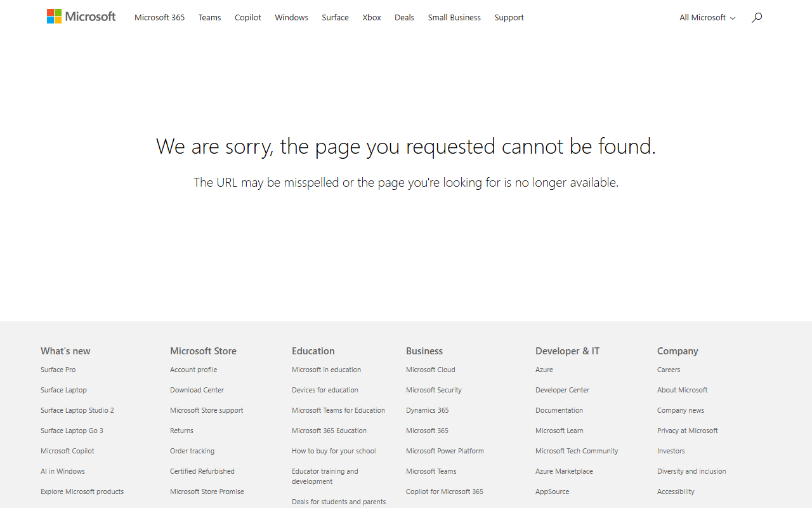This screenshot has width=812, height=508.
Task: Open the Microsoft Security link
Action: click(x=434, y=390)
